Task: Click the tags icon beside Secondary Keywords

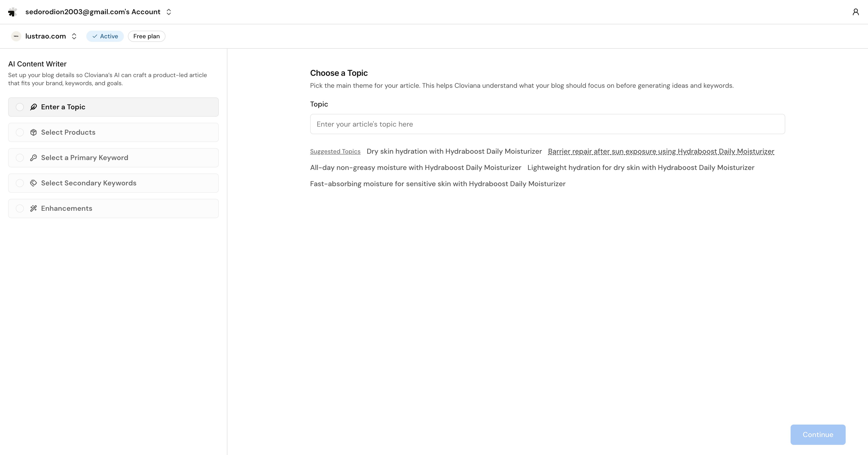Action: 33,183
